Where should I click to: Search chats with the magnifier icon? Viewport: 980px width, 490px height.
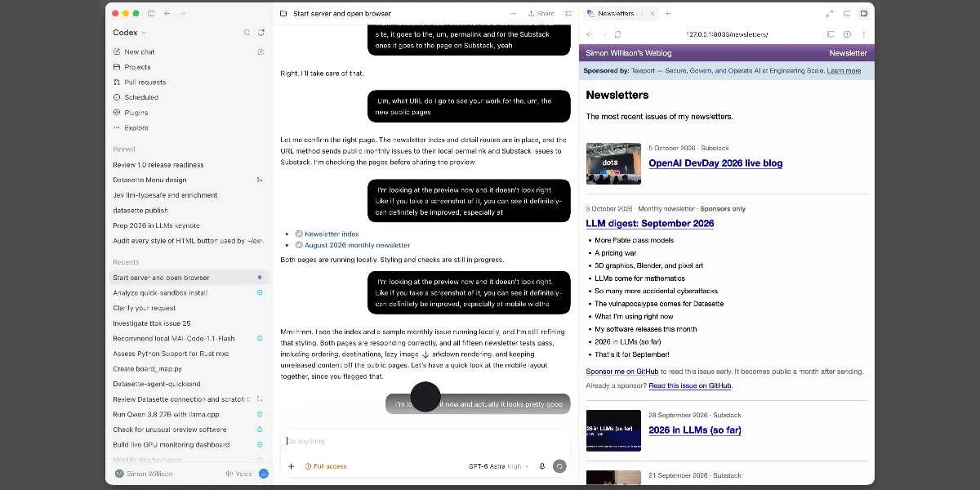247,33
